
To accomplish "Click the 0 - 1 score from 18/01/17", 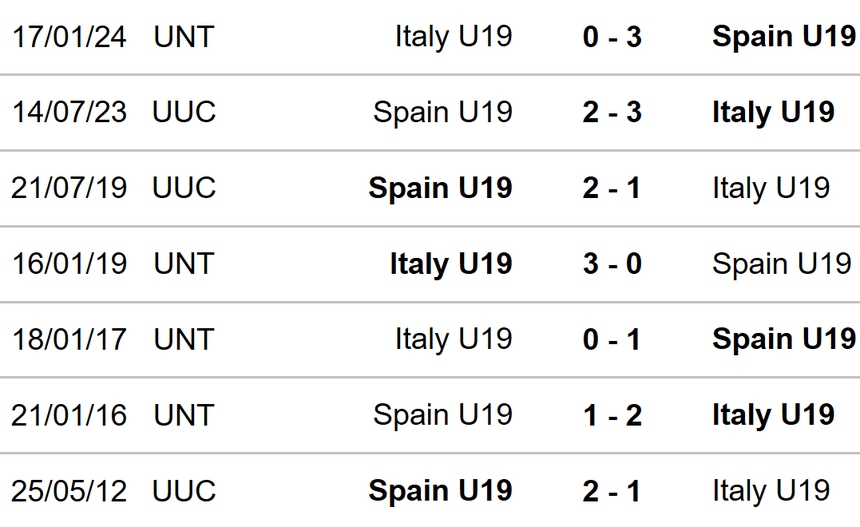I will click(x=612, y=339).
